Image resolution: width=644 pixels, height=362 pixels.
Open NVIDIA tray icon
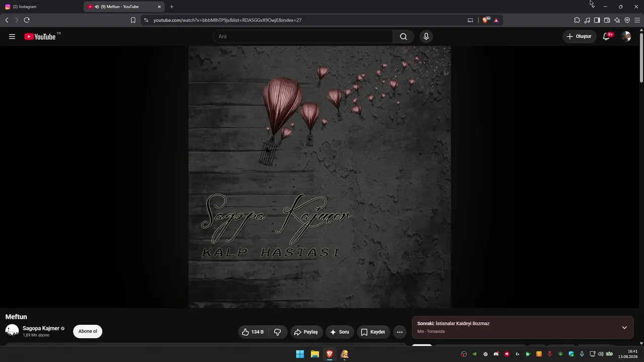[474, 354]
